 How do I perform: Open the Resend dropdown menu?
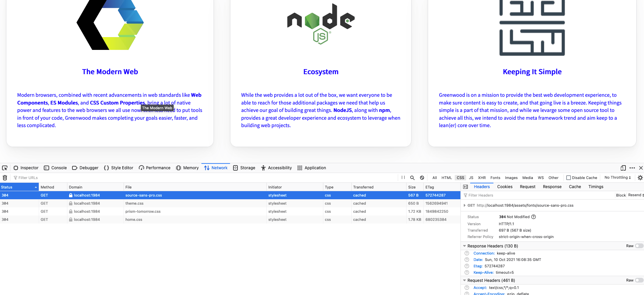coord(636,195)
